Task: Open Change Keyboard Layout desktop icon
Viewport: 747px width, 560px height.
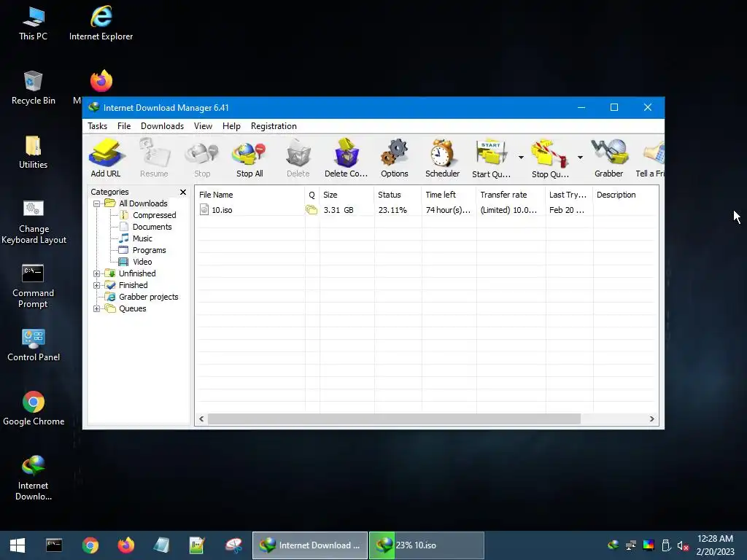Action: pos(34,222)
